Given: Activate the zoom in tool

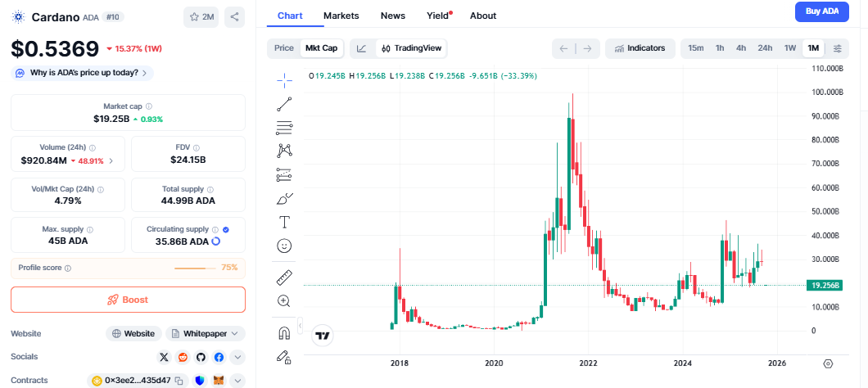Looking at the screenshot, I should click(x=284, y=301).
